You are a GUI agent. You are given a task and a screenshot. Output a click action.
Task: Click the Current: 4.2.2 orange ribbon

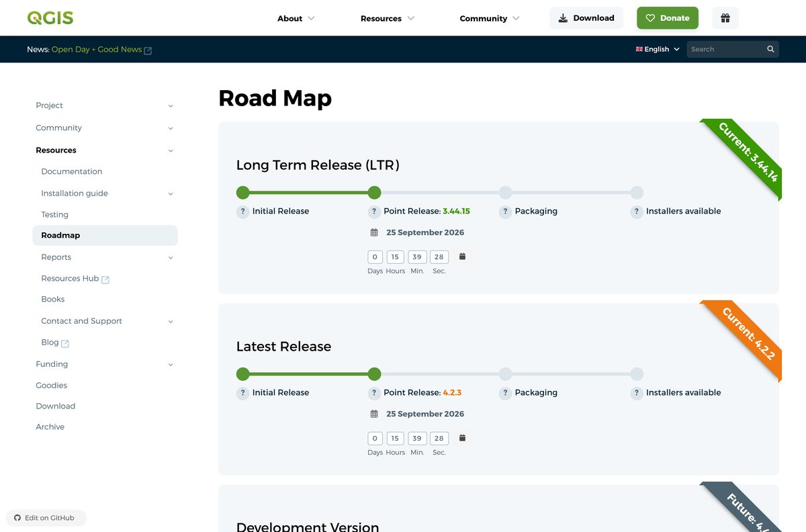click(x=748, y=333)
